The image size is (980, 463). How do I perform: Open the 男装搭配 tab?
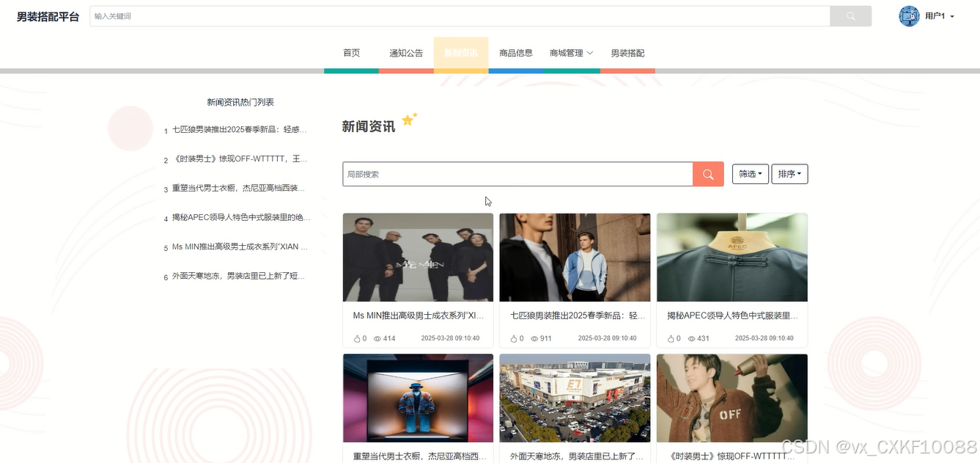627,53
